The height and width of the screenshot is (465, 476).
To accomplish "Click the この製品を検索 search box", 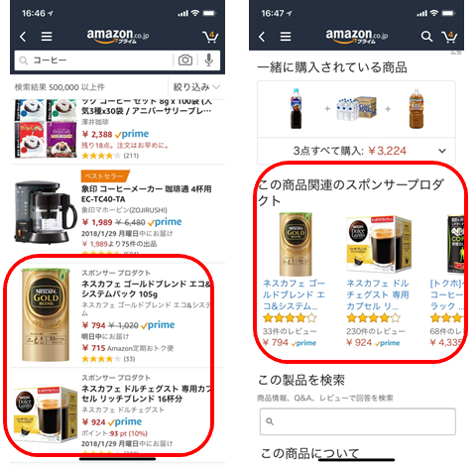I will pos(358,421).
